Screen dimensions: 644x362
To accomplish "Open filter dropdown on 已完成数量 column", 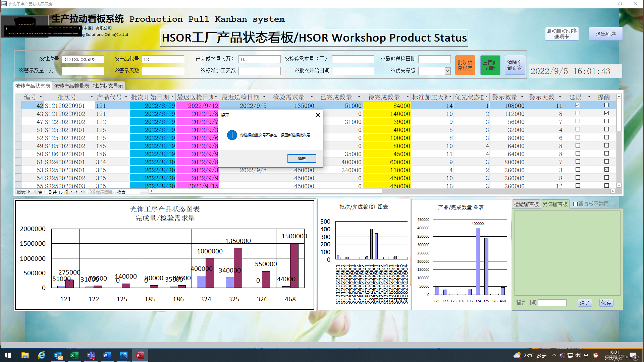I will tap(359, 97).
